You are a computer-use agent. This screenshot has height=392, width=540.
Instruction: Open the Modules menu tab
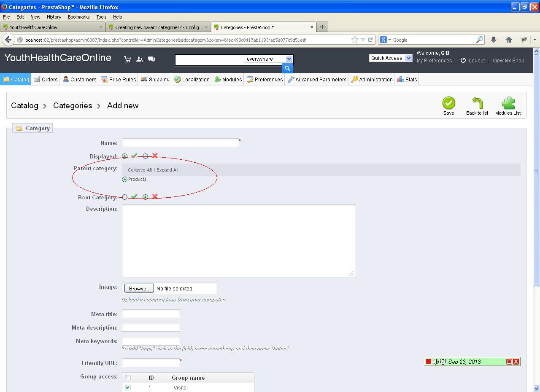pyautogui.click(x=228, y=79)
